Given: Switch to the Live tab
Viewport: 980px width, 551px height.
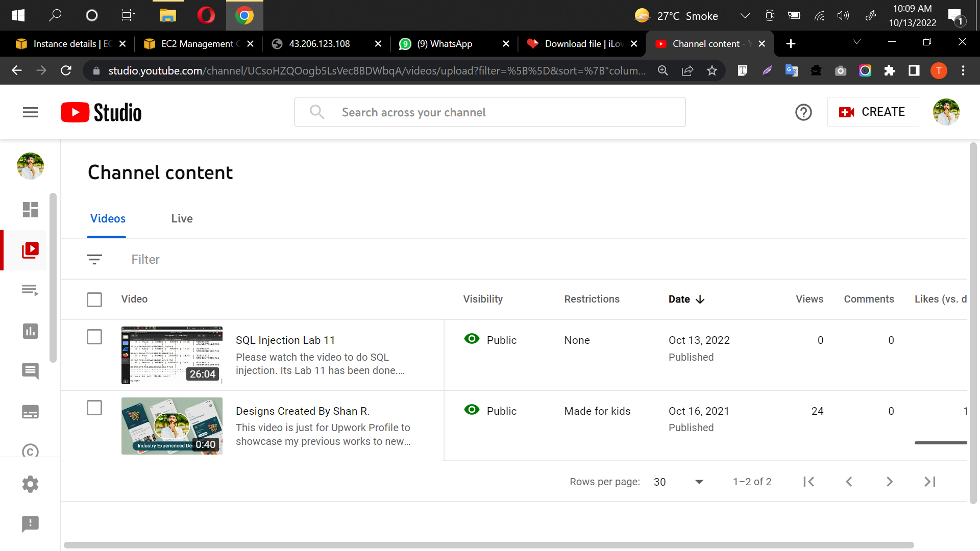Looking at the screenshot, I should pyautogui.click(x=182, y=218).
